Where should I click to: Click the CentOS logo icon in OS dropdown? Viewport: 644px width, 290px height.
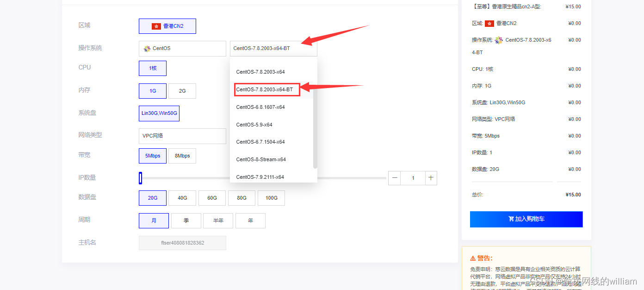[147, 48]
